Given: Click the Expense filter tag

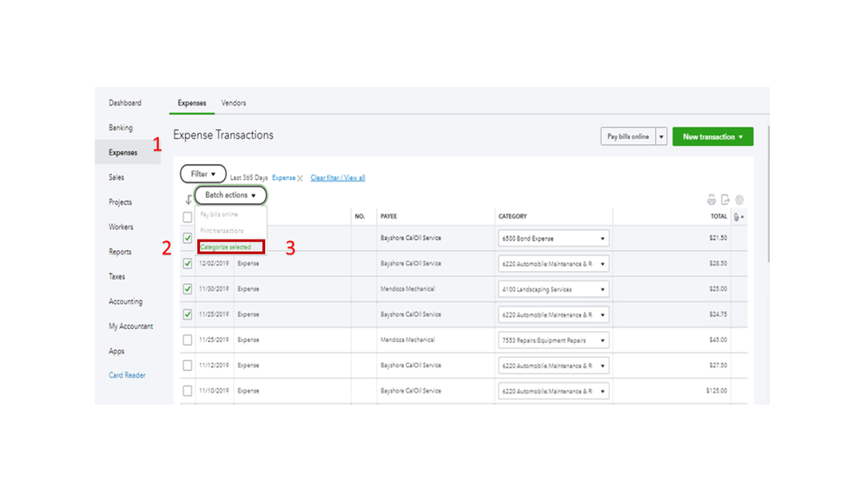Looking at the screenshot, I should [x=283, y=178].
